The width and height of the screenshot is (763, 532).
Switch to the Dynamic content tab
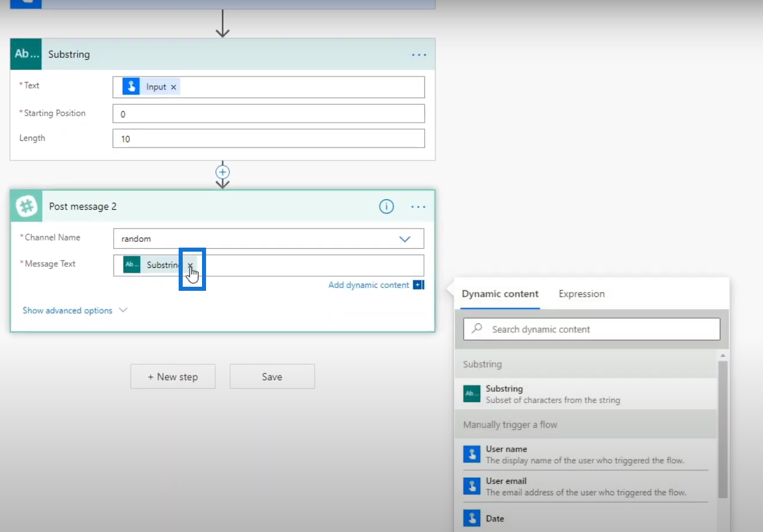500,294
